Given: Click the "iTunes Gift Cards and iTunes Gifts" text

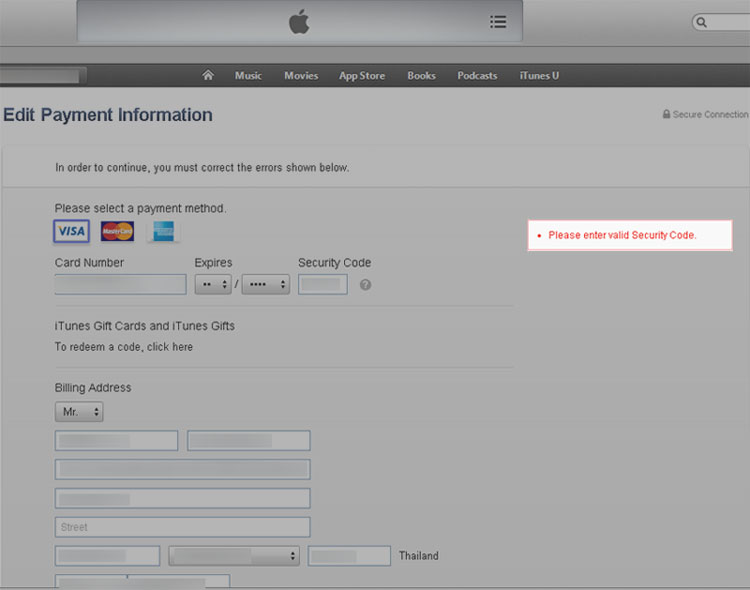Looking at the screenshot, I should (144, 326).
